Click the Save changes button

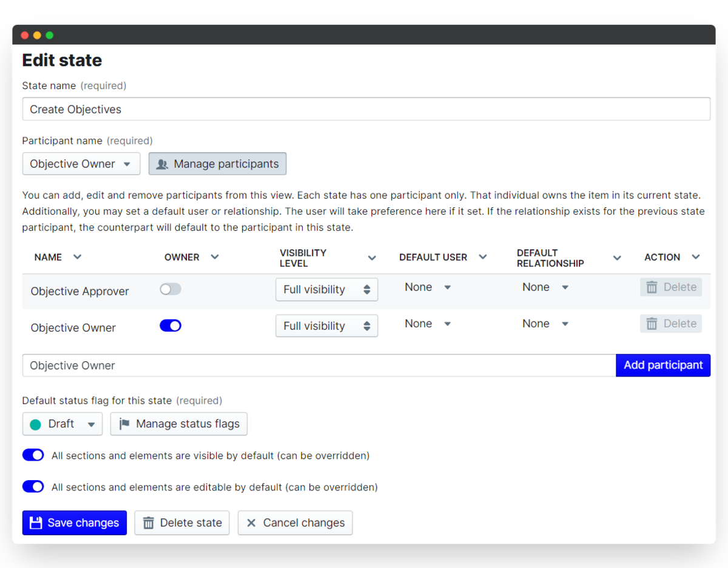point(75,523)
